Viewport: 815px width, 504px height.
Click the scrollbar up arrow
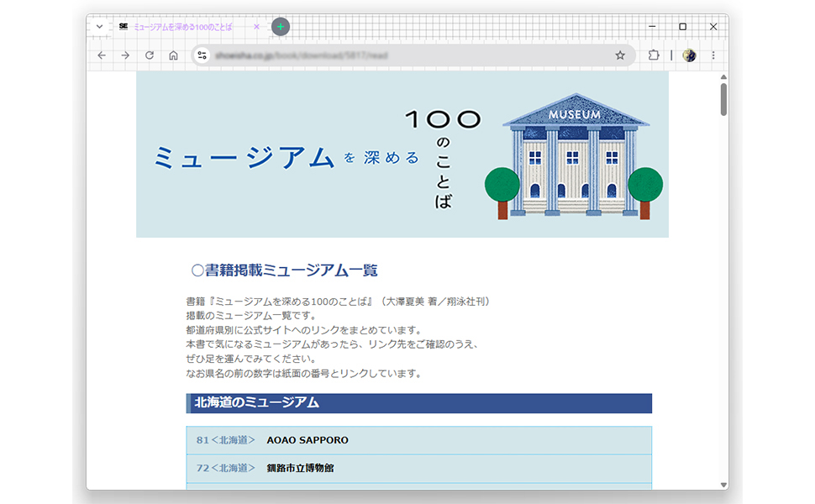coord(723,77)
